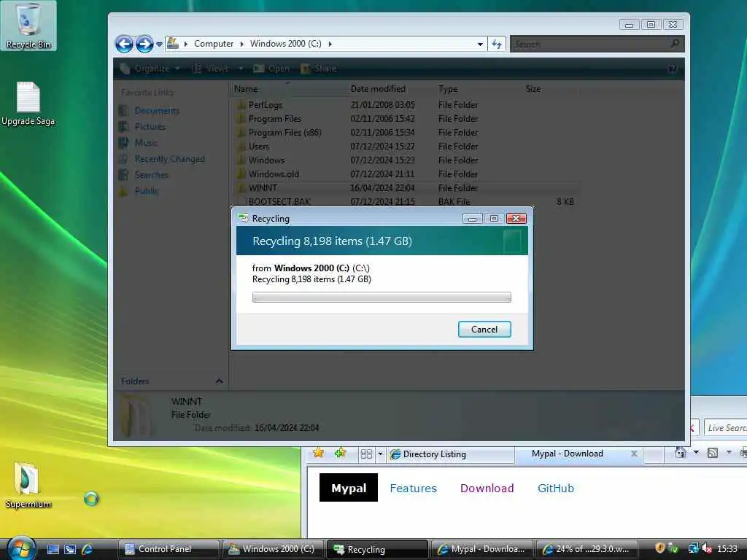The image size is (747, 560).
Task: Open the Organize menu
Action: [150, 69]
